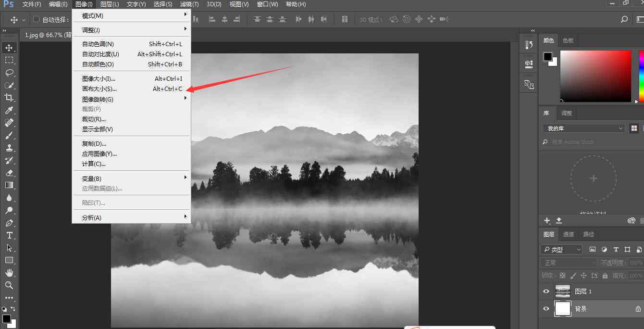Screen dimensions: 644x329
Task: Select the Pen tool
Action: point(9,223)
